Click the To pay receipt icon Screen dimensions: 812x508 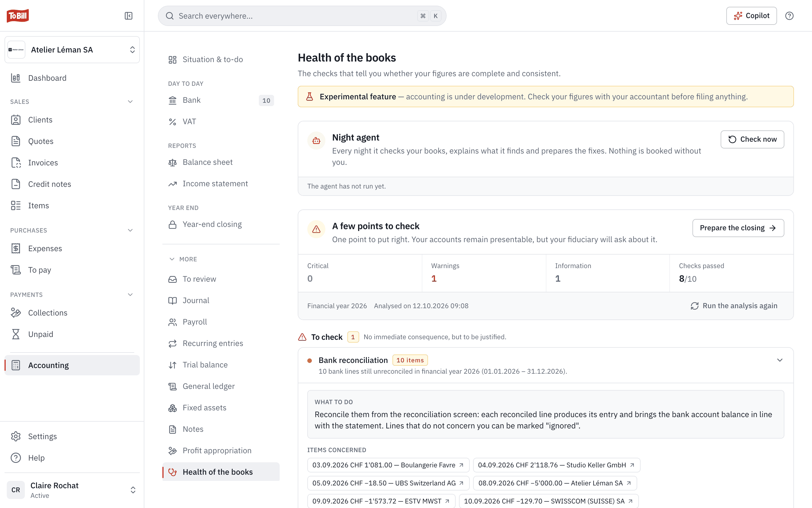pyautogui.click(x=16, y=270)
